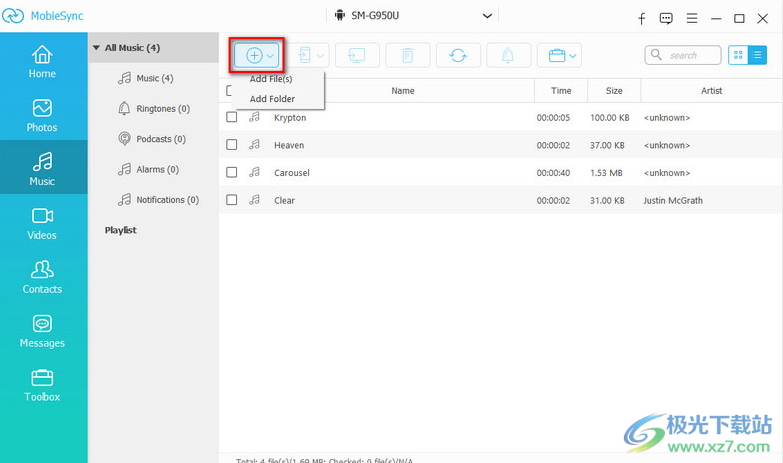783x463 pixels.
Task: Click the 1.53 MB size cell
Action: click(606, 173)
